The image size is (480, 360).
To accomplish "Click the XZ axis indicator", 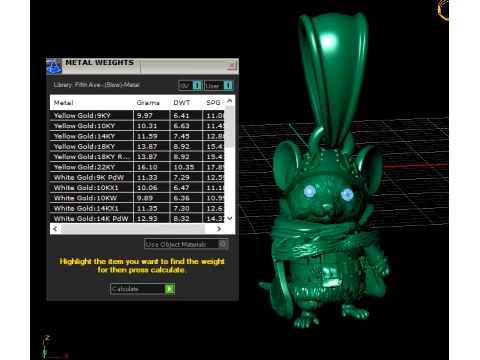I will [x=55, y=347].
